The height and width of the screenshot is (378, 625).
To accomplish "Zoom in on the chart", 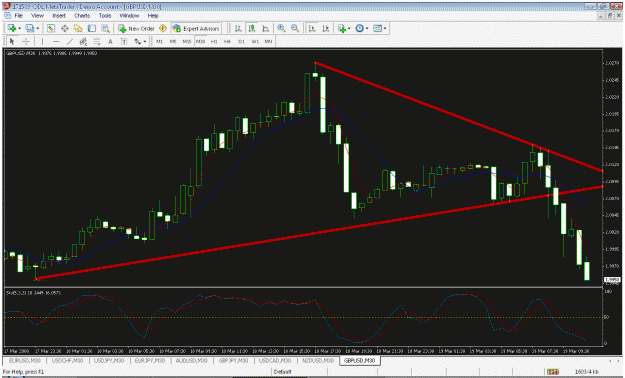I will 281,28.
